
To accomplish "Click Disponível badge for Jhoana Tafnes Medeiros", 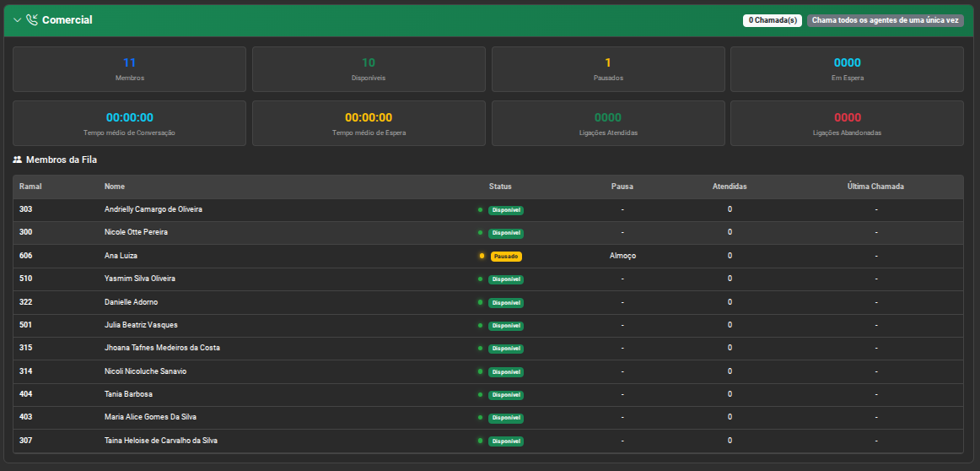I will [506, 349].
